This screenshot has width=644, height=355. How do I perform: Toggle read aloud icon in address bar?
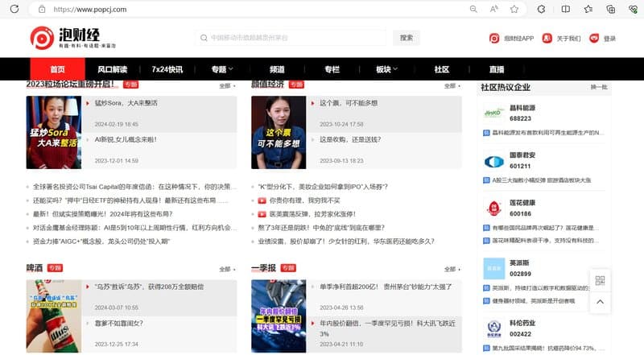coord(493,9)
